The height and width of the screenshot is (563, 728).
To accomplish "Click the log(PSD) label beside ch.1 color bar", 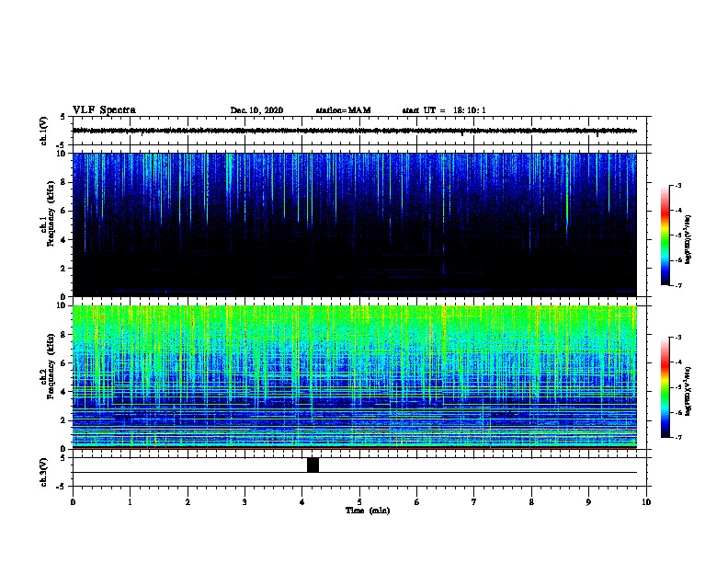I will (688, 240).
